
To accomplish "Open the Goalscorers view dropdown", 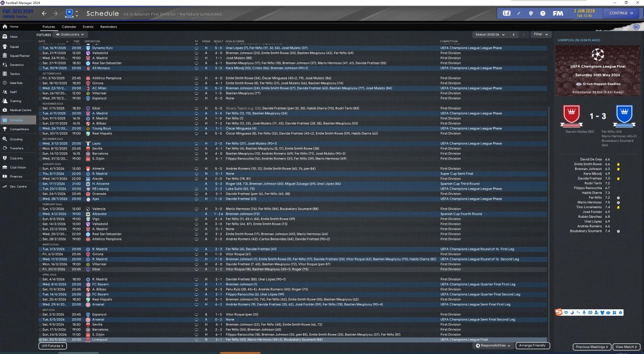I will [70, 35].
